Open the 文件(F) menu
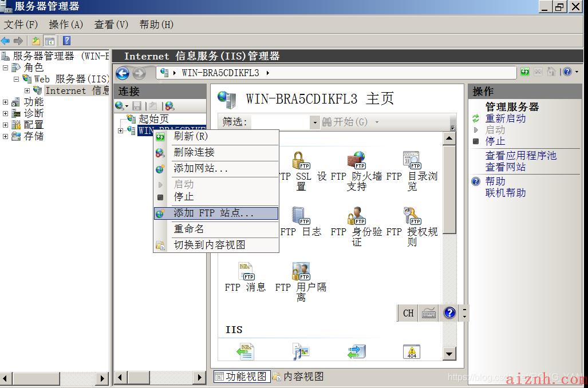 (x=21, y=25)
